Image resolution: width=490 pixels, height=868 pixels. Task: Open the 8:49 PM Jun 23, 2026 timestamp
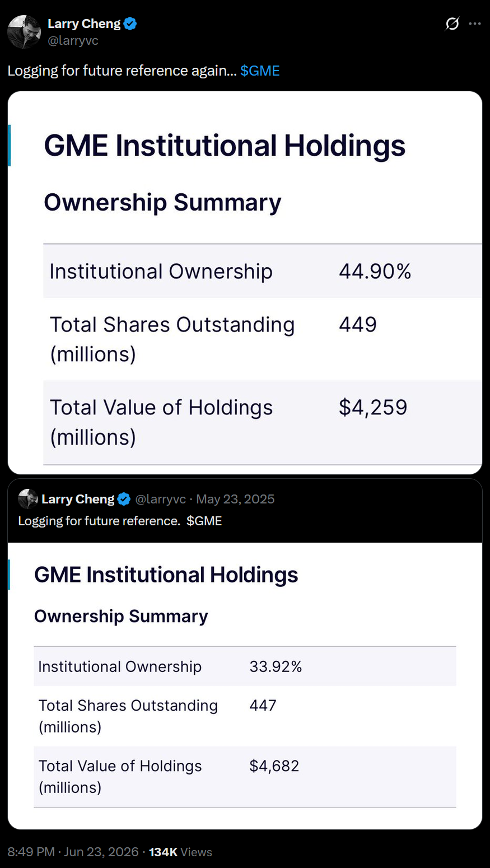click(x=73, y=852)
